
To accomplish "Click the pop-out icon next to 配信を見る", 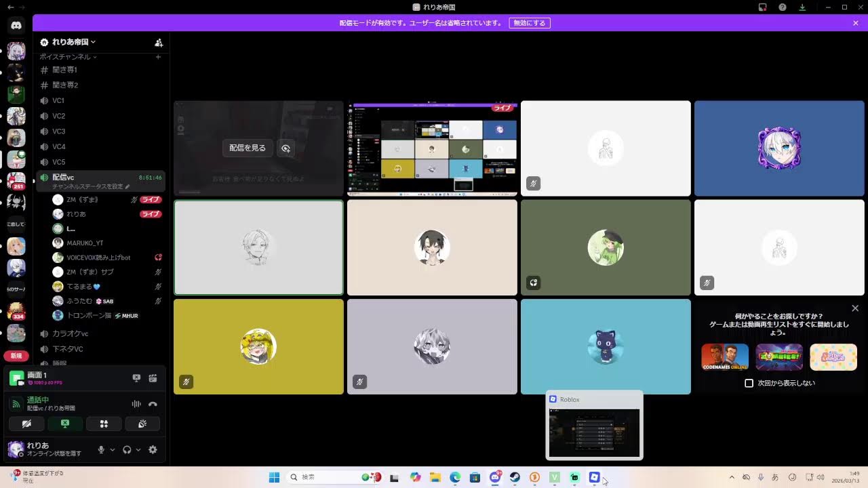I will tap(286, 148).
